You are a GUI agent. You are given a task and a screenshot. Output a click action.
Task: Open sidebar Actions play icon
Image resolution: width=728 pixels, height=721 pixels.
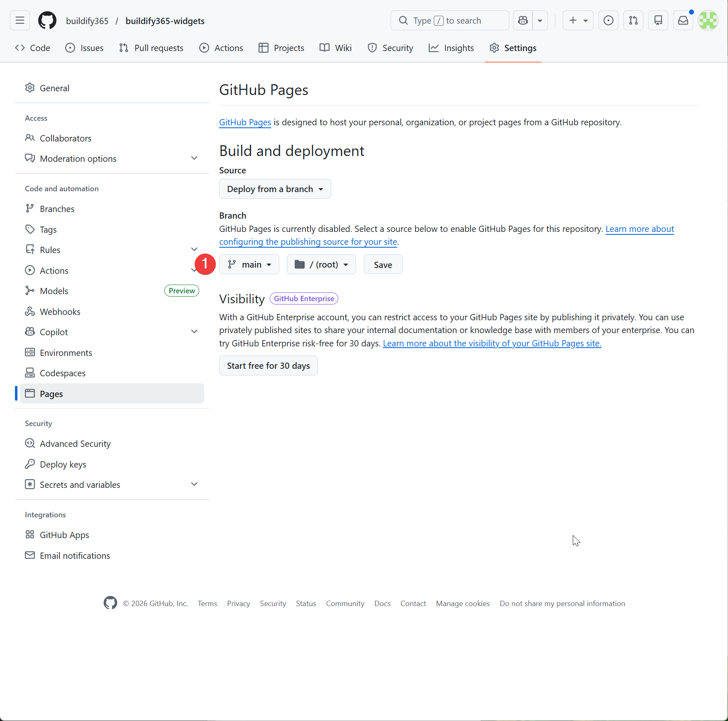coord(30,270)
